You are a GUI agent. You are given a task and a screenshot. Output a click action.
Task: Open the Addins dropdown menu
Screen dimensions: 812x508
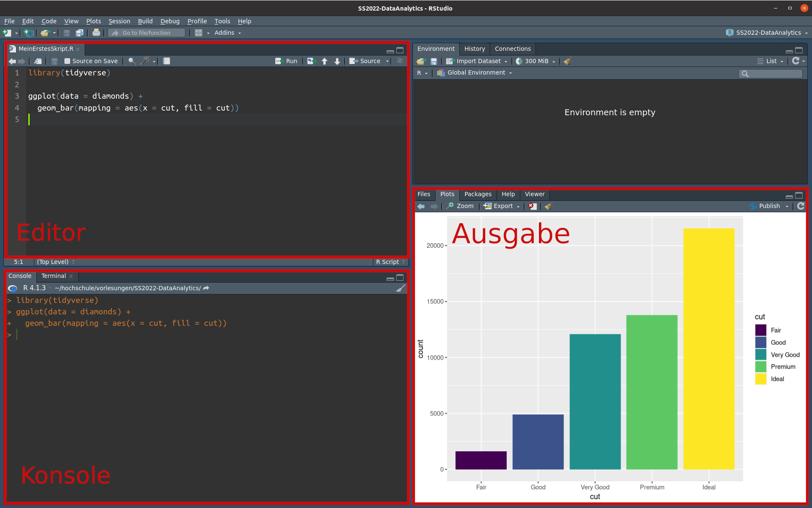tap(227, 33)
